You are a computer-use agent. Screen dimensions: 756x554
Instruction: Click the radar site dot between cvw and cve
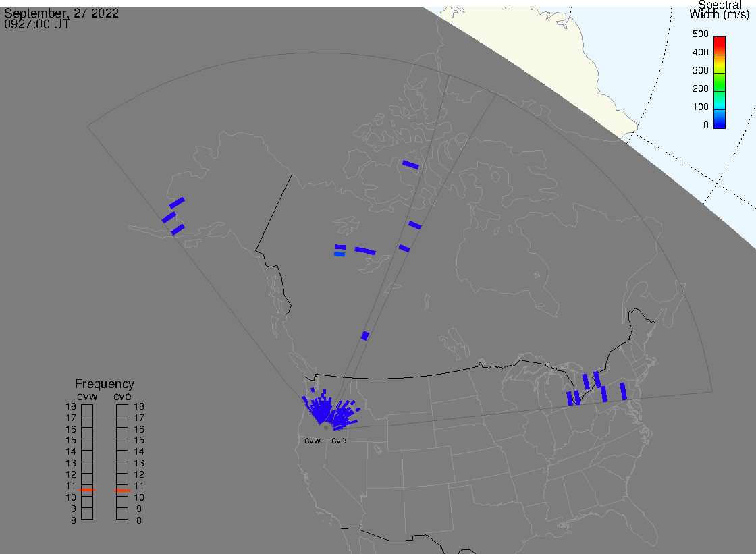327,428
